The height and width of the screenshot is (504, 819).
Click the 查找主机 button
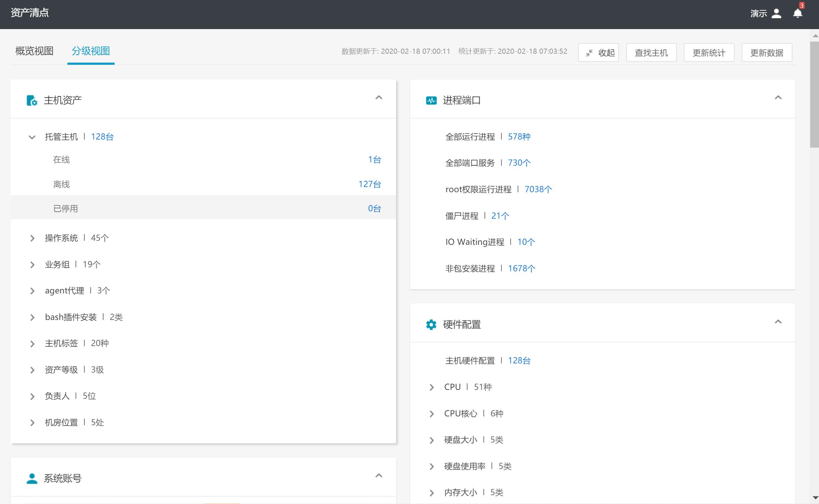click(651, 53)
